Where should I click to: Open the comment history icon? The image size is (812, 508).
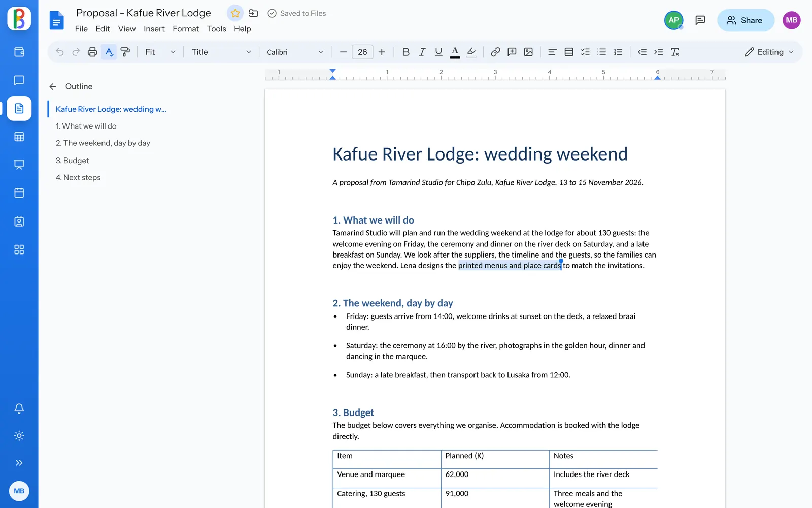[x=700, y=20]
